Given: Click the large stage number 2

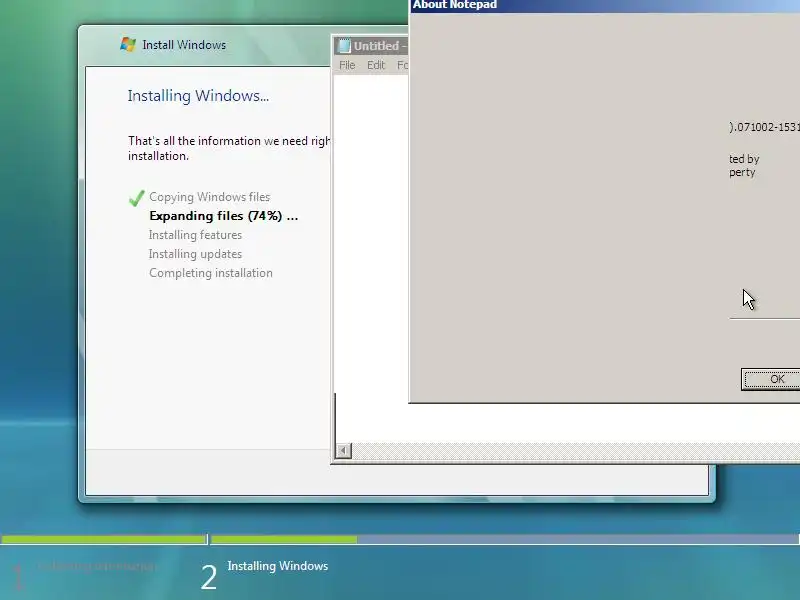Looking at the screenshot, I should 209,578.
